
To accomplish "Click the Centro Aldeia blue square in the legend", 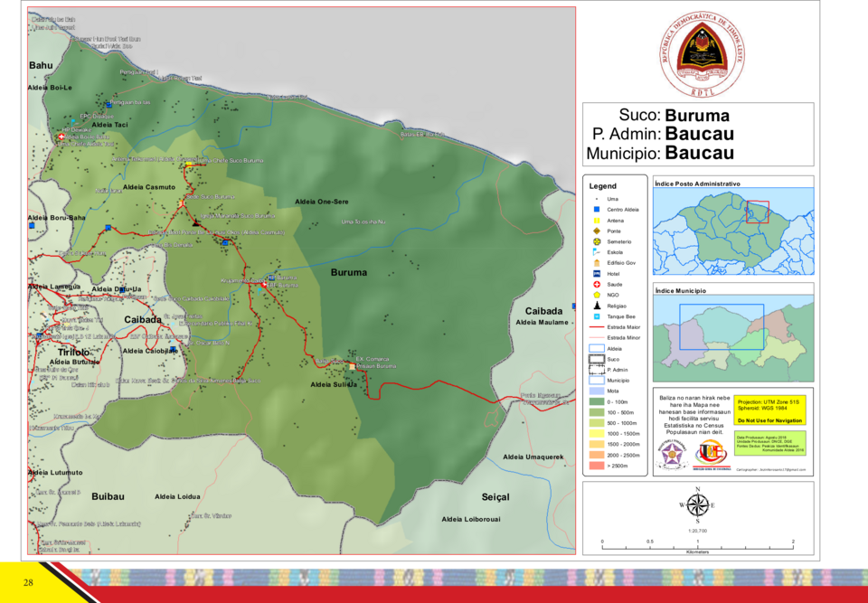I will tap(597, 210).
